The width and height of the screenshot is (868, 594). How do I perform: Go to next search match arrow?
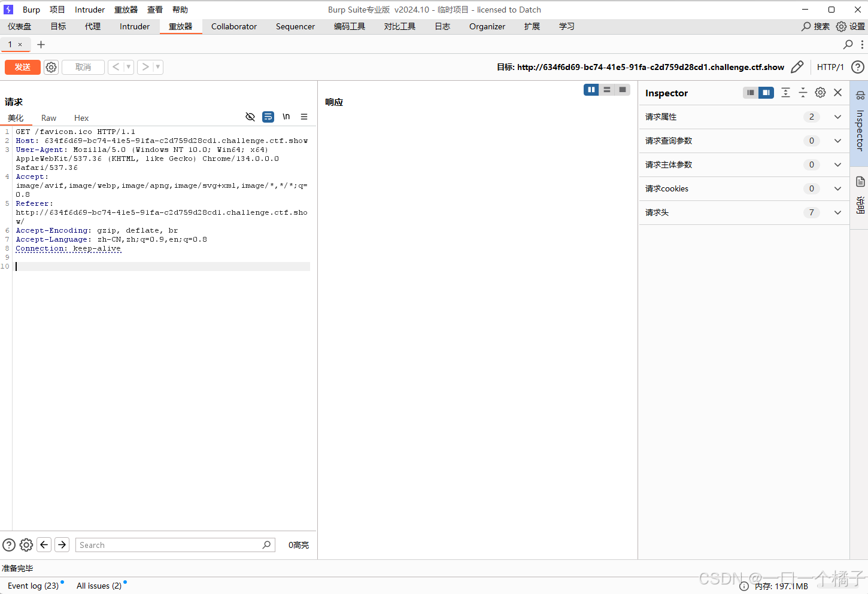tap(62, 545)
